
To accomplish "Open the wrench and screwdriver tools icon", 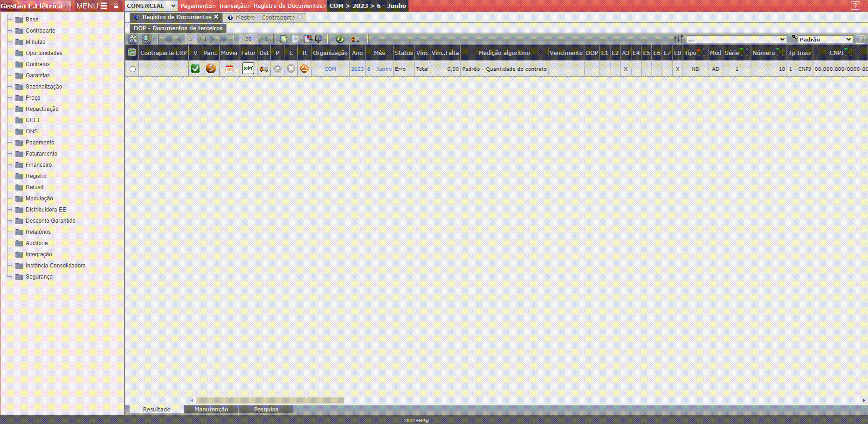I will click(x=133, y=39).
